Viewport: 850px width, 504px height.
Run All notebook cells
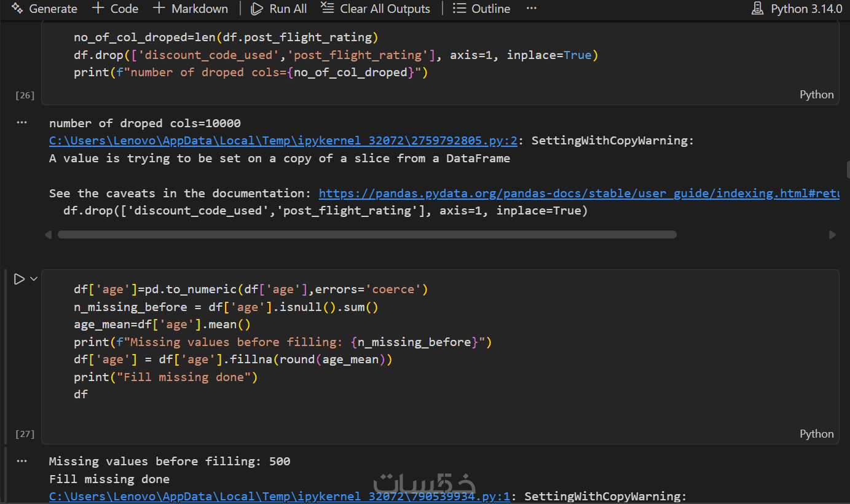[x=279, y=9]
